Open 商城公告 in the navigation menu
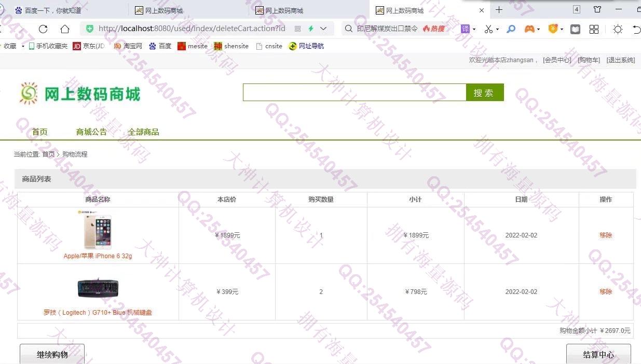 (x=91, y=132)
